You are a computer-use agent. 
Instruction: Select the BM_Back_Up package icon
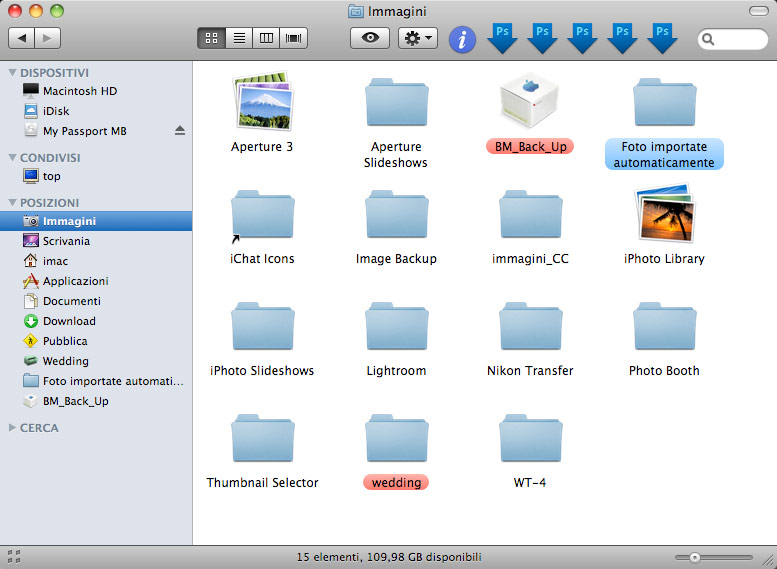click(530, 102)
